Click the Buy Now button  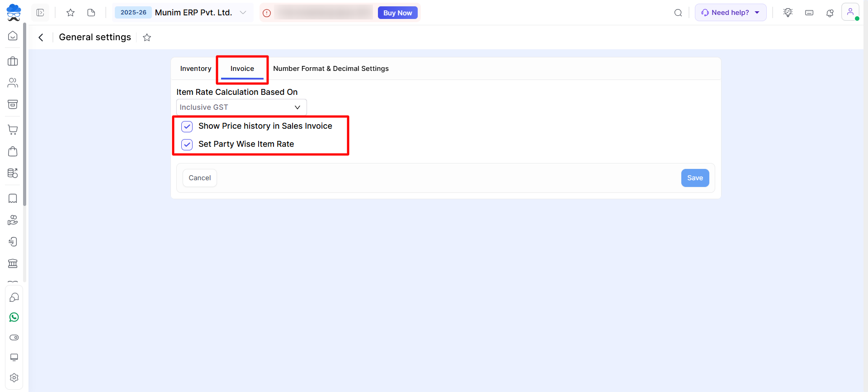(x=397, y=13)
